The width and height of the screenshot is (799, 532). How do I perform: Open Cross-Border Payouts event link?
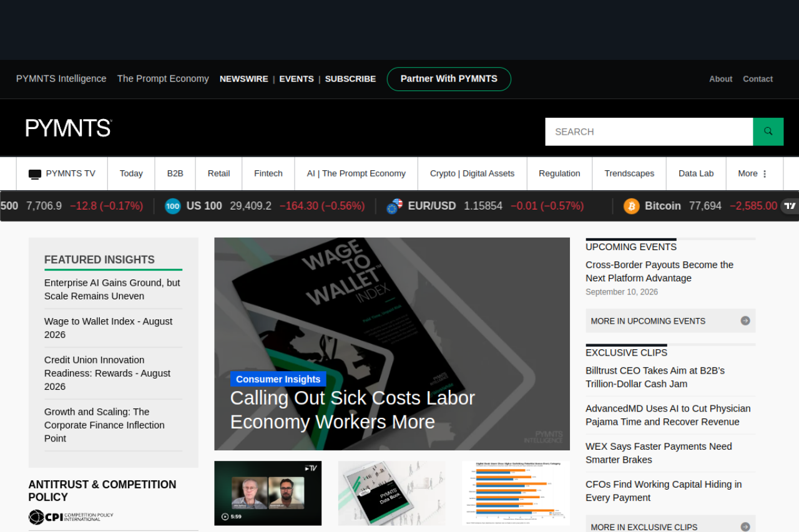click(660, 271)
